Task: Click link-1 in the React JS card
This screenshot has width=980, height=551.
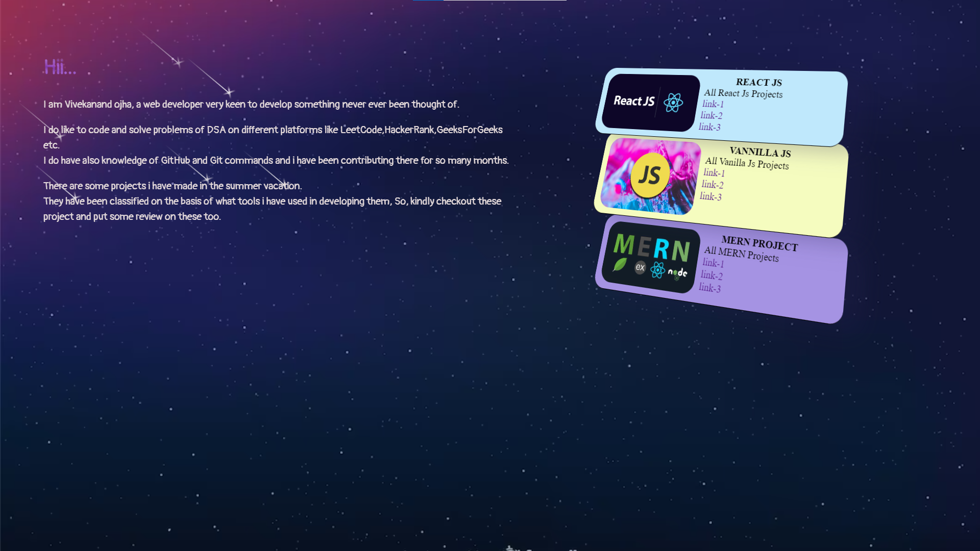Action: 713,104
